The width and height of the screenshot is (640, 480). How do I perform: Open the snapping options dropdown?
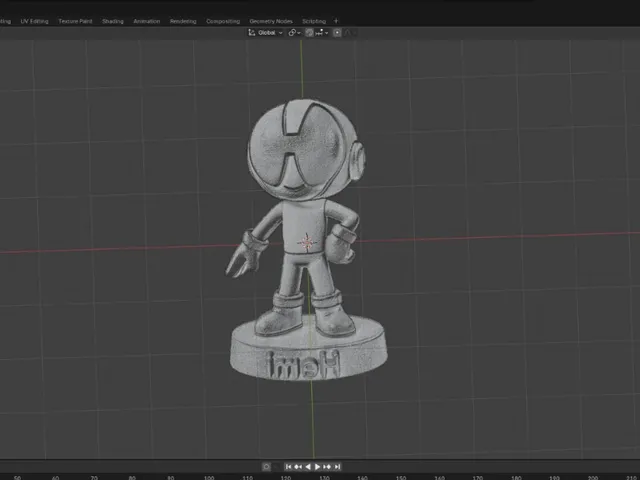(x=322, y=33)
